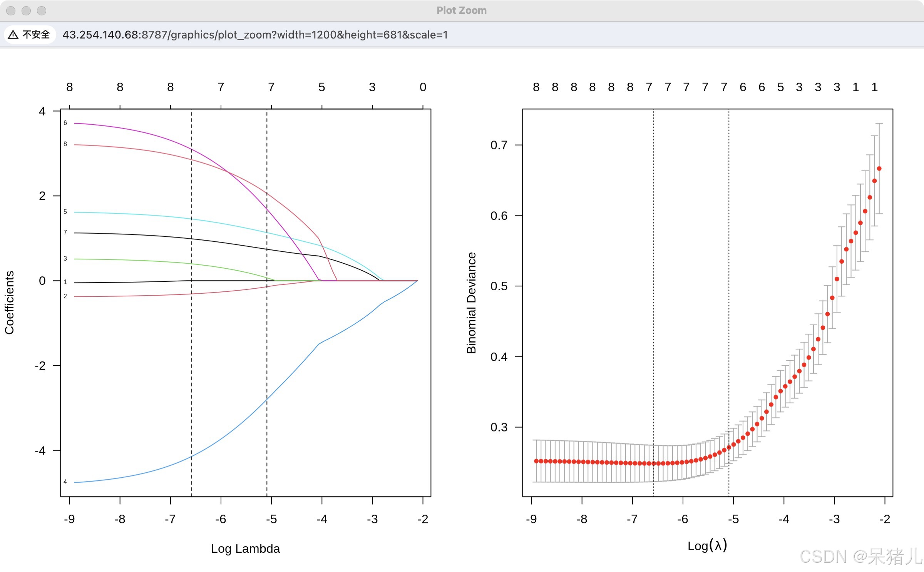Click the Coefficients y-axis title

(x=9, y=303)
